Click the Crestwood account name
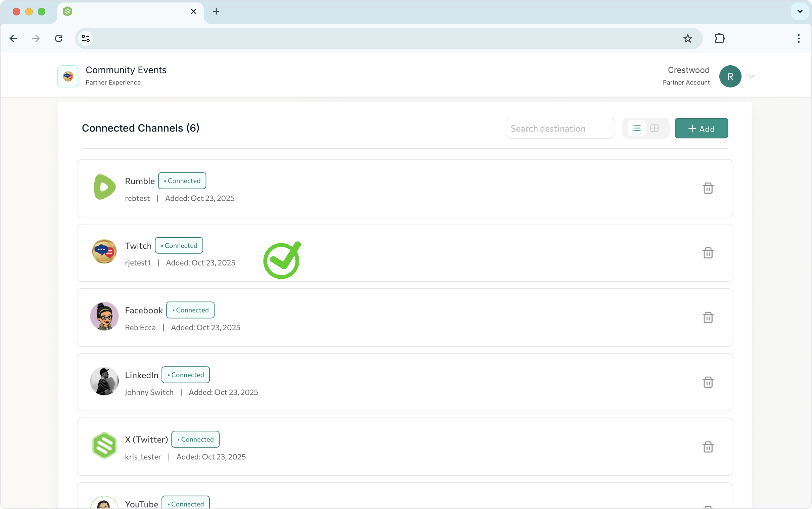Image resolution: width=812 pixels, height=509 pixels. (x=688, y=70)
